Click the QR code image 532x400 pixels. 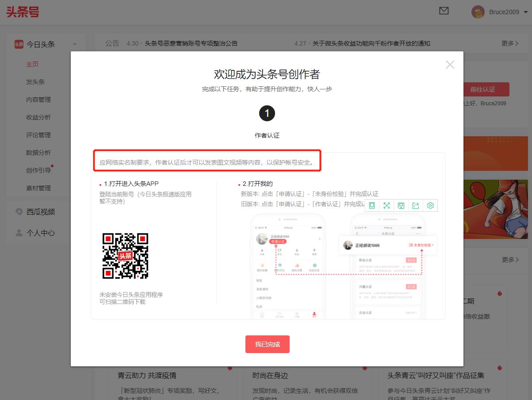[x=125, y=256]
